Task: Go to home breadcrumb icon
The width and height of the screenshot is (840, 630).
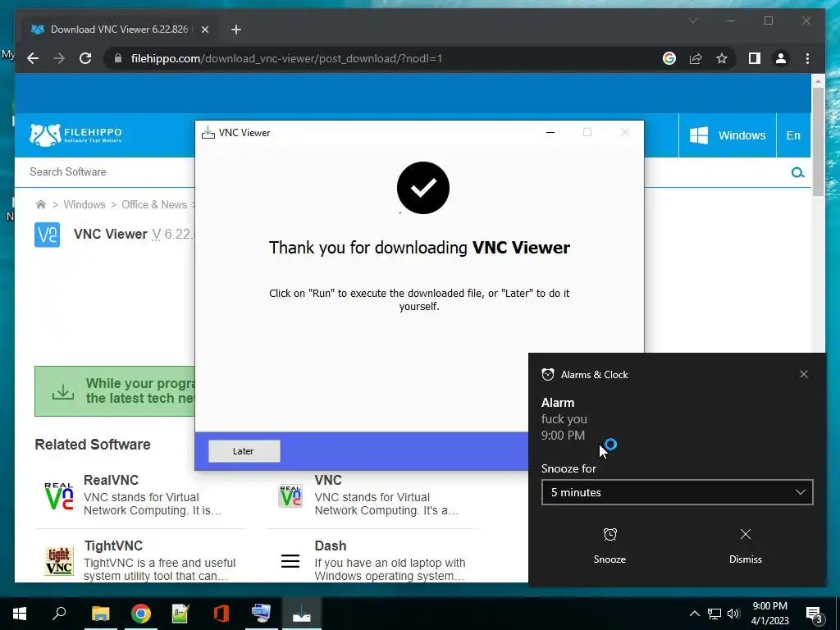Action: (41, 204)
